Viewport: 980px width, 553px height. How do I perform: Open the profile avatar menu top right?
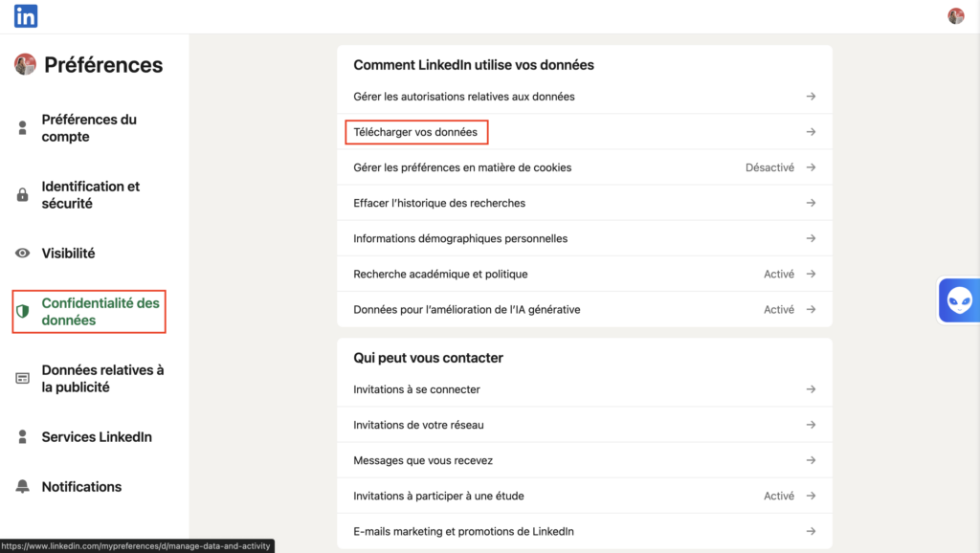tap(956, 16)
